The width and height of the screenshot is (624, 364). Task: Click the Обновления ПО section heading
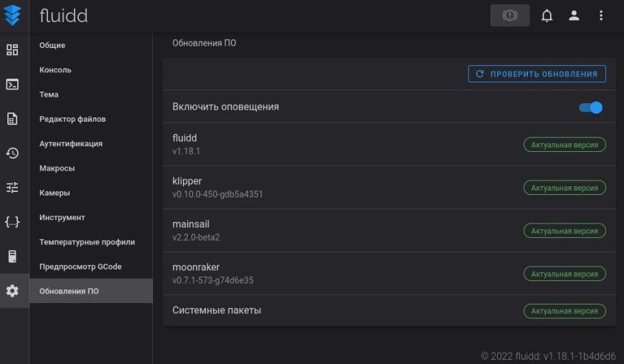pyautogui.click(x=204, y=43)
